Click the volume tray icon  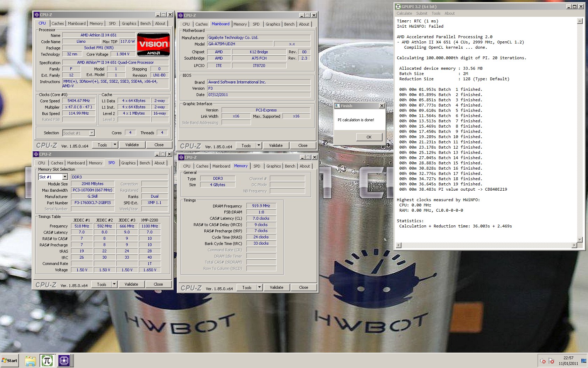543,361
